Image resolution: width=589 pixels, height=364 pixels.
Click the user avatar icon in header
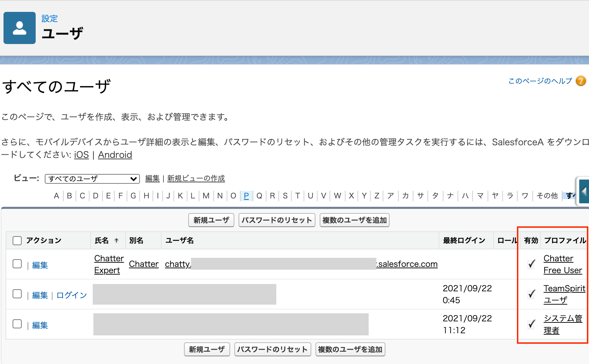click(x=20, y=28)
